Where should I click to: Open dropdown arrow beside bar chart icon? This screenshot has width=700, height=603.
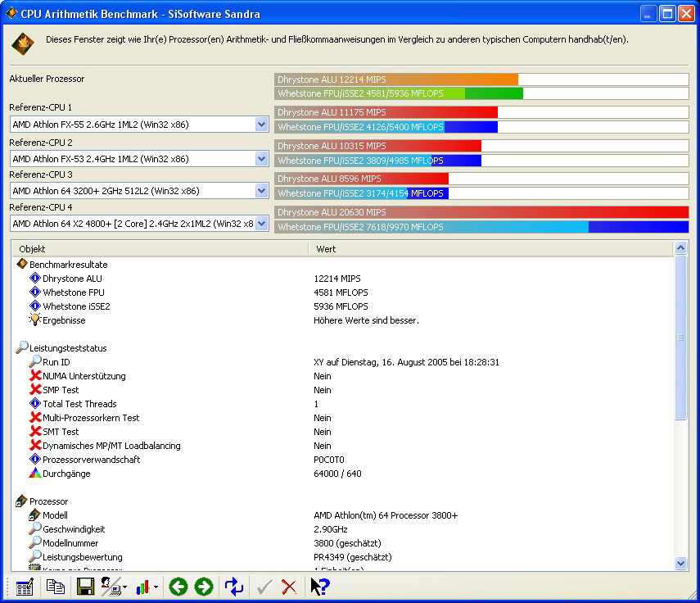pos(156,587)
